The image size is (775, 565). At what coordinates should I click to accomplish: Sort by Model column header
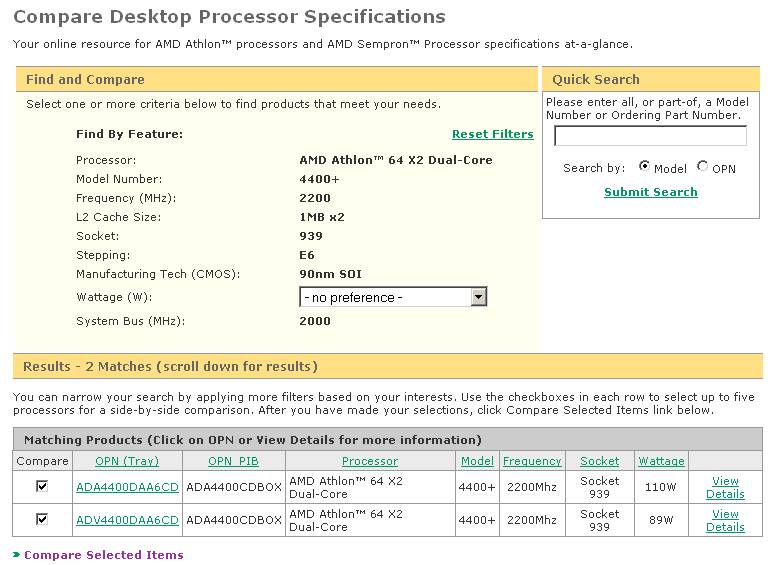pos(477,461)
